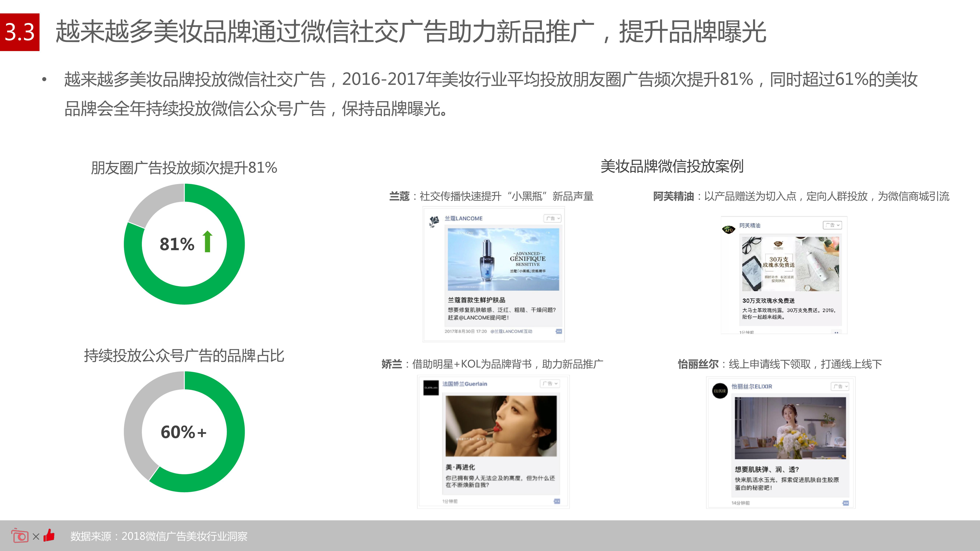
Task: Expand the 广告 dropdown in the Guerlain ad
Action: [x=550, y=384]
